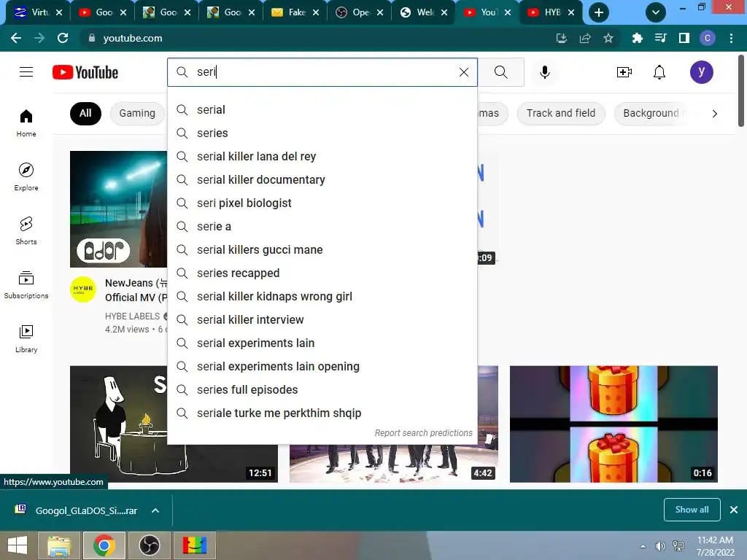The height and width of the screenshot is (560, 747).
Task: Open the media controls icon in toolbar
Action: (x=660, y=38)
